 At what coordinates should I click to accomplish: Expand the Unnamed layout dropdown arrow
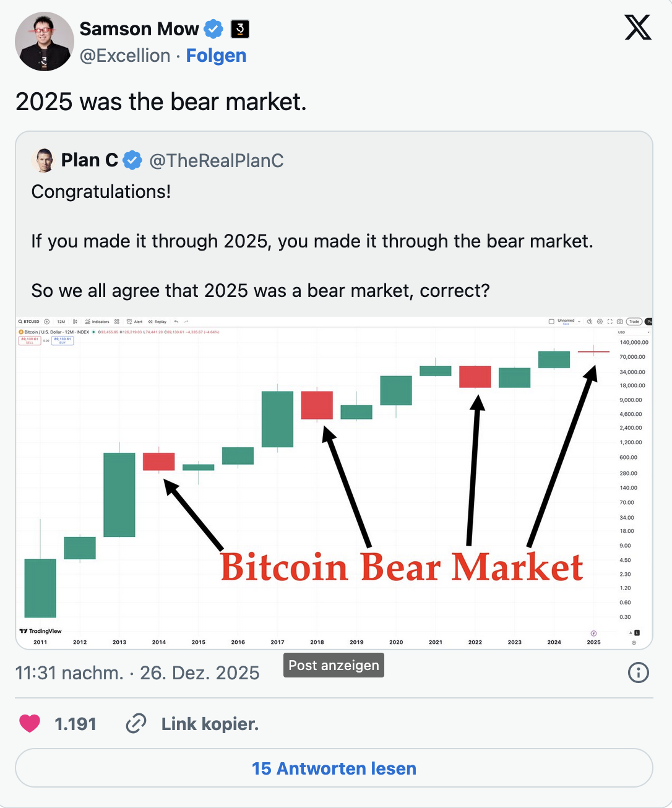click(x=579, y=322)
